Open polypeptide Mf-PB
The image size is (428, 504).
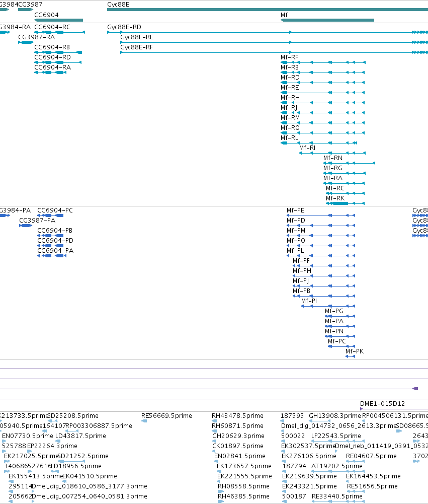(301, 291)
